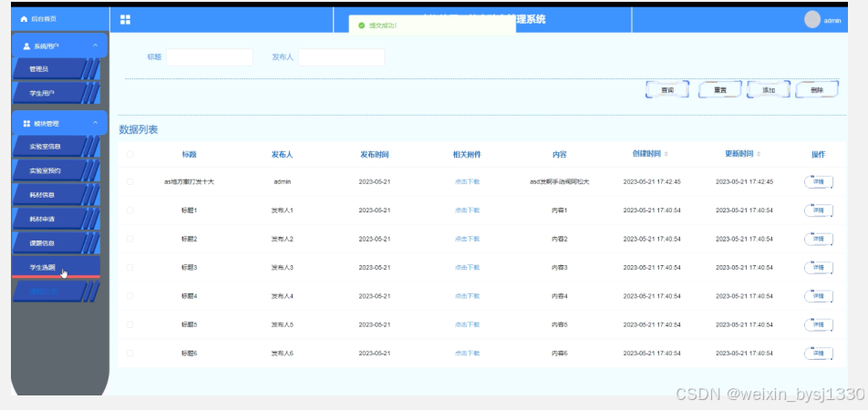Open 耗材申请 sidebar item

[x=56, y=219]
